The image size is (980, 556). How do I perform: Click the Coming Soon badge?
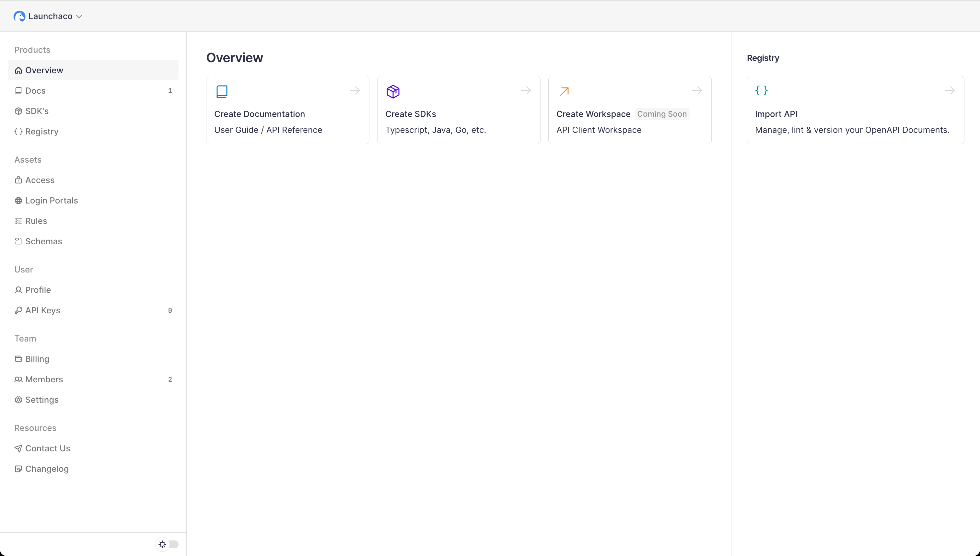coord(662,114)
